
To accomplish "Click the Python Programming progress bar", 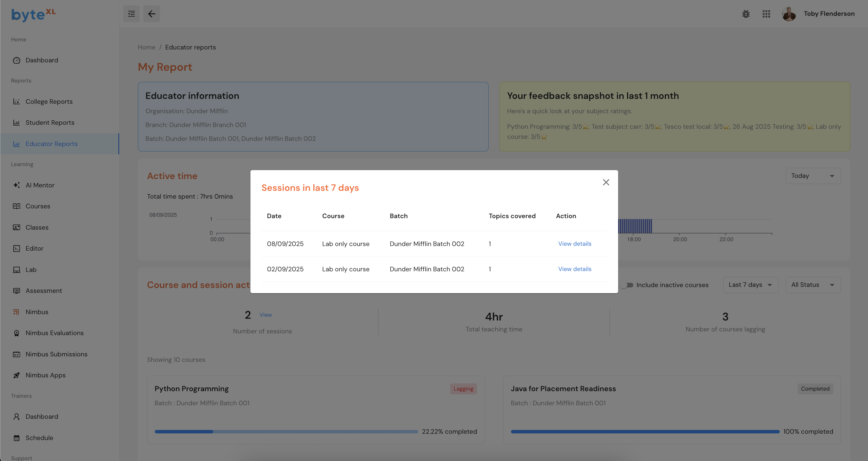I will tap(286, 432).
